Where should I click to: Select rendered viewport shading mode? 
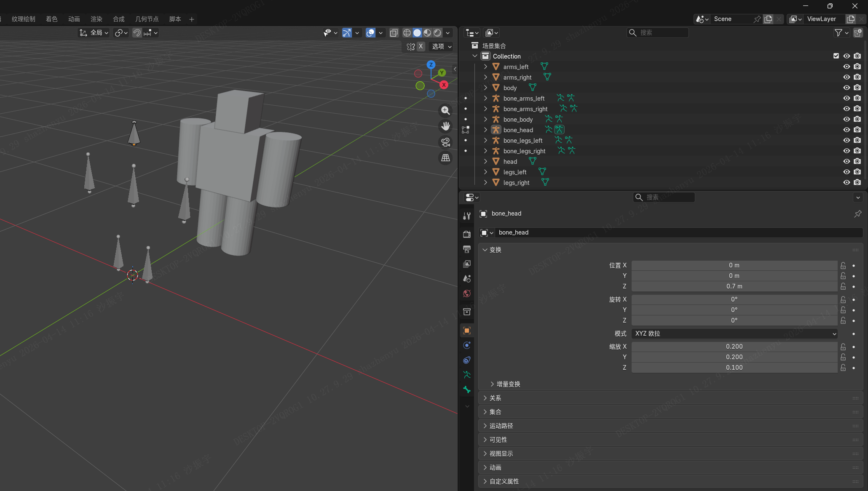point(437,33)
